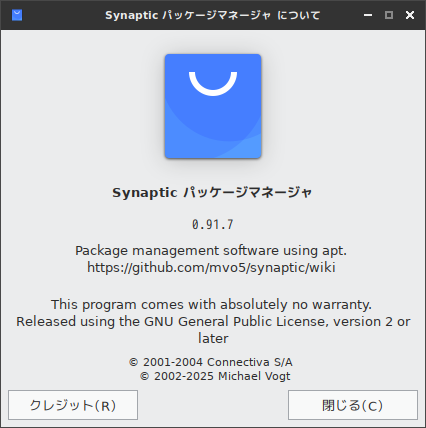The width and height of the screenshot is (426, 428).
Task: Click the white handle arc on the logo
Action: (213, 84)
